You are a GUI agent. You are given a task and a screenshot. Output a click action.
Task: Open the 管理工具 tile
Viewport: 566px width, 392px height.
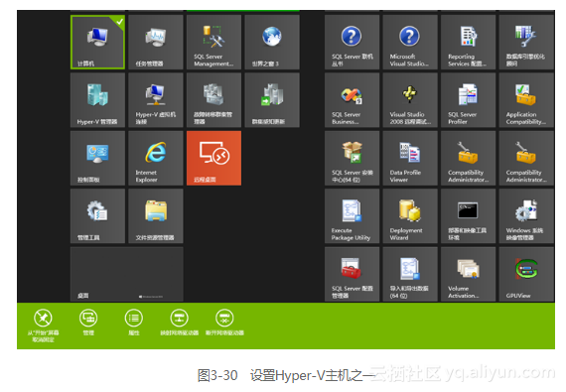click(x=98, y=216)
